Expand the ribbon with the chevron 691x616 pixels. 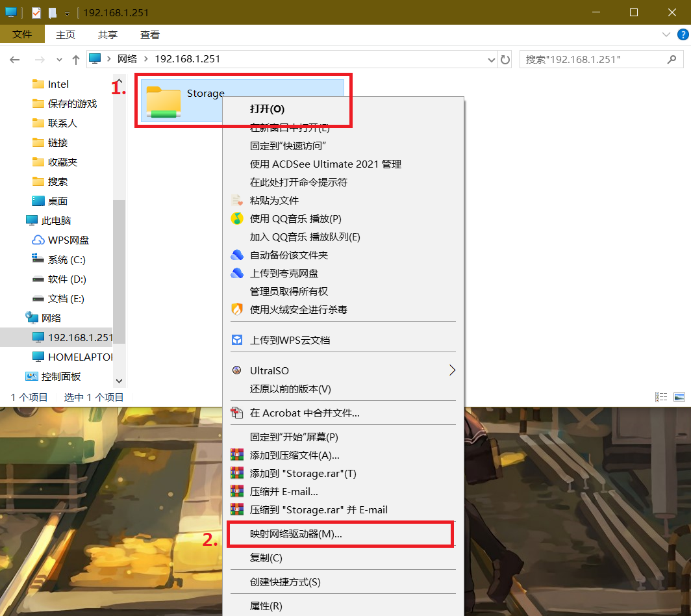pyautogui.click(x=666, y=34)
